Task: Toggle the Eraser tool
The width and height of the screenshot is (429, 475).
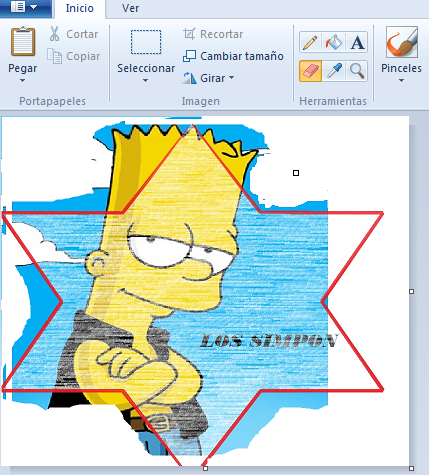Action: coord(310,71)
